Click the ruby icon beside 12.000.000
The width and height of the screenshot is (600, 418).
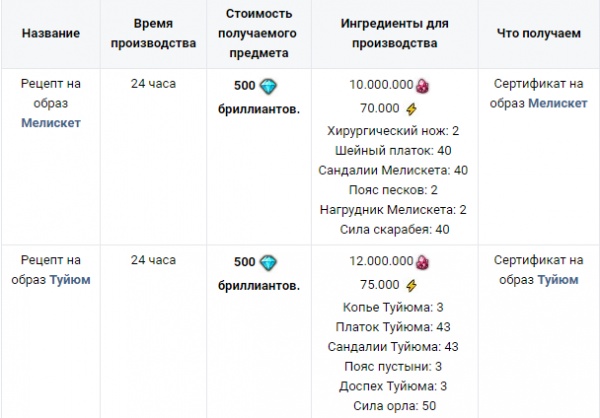422,262
